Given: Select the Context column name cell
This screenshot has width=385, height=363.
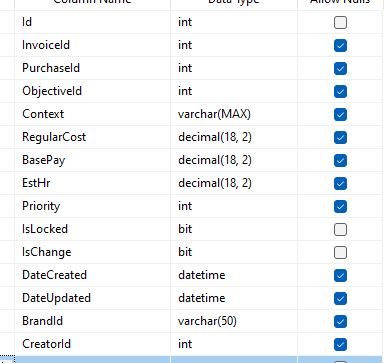Looking at the screenshot, I should click(92, 114).
